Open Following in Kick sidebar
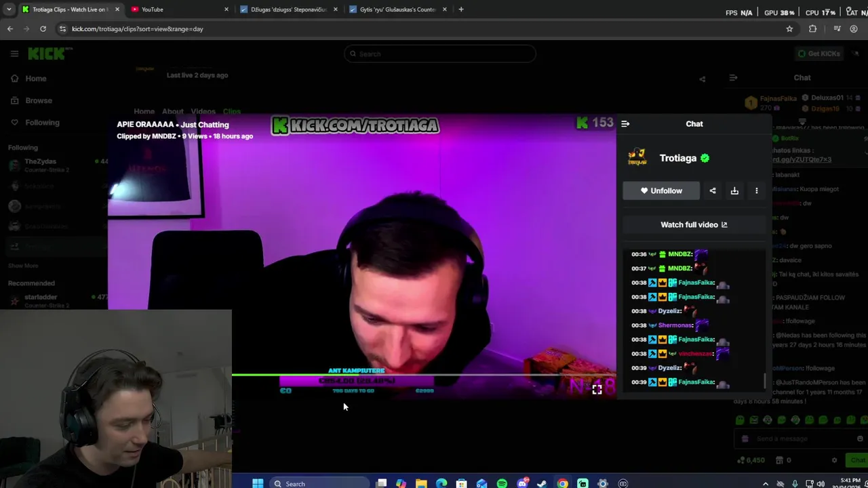This screenshot has width=868, height=488. pyautogui.click(x=42, y=123)
